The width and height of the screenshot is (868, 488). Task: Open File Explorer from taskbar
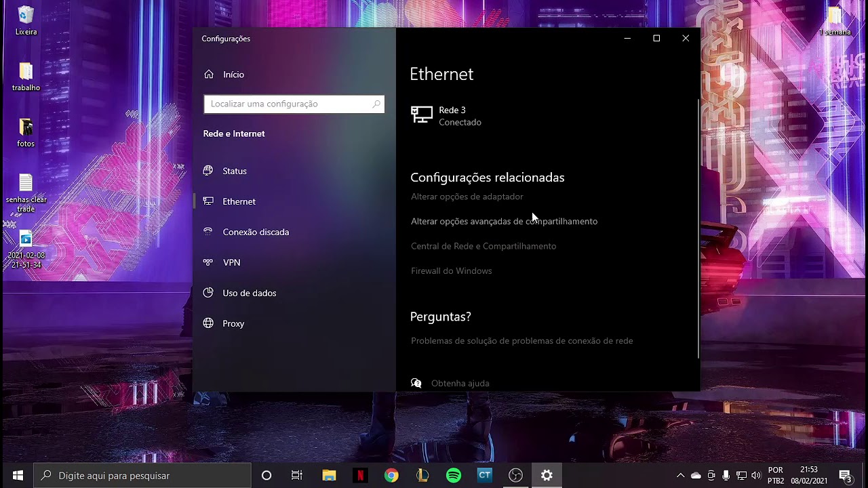329,476
